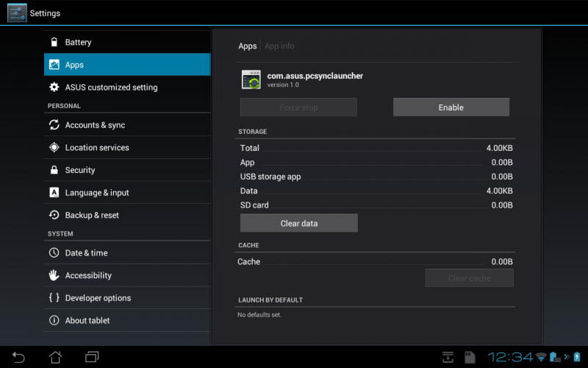Open Accounts & sync settings
The image size is (588, 368).
(127, 125)
